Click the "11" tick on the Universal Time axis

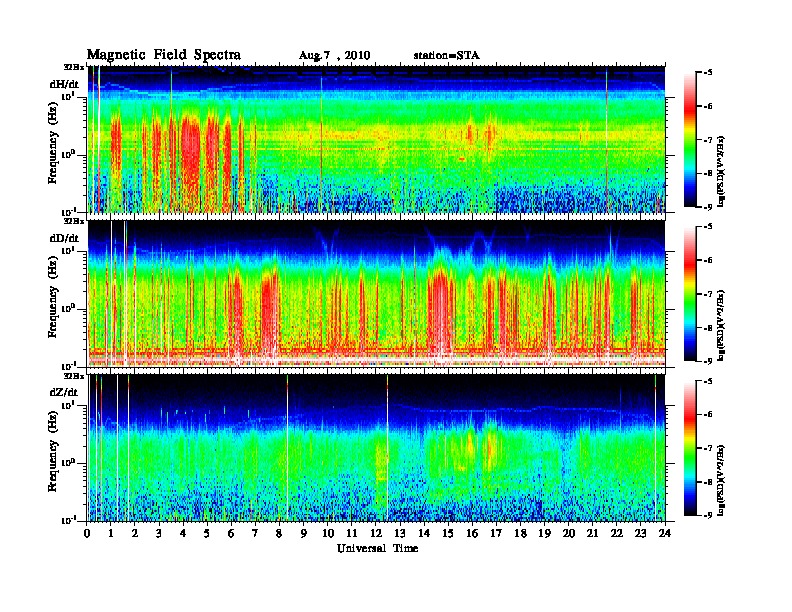click(352, 534)
